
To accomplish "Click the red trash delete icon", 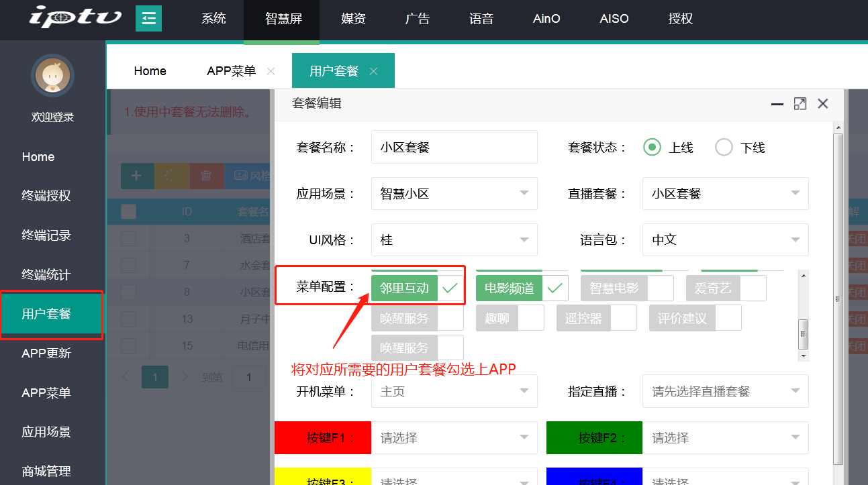I will pos(206,176).
